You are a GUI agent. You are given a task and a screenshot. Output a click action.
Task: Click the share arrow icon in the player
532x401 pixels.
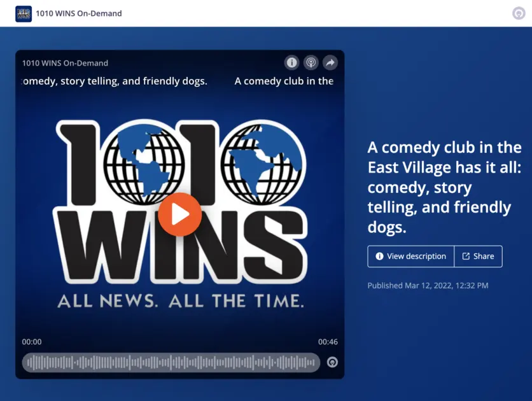pos(330,62)
